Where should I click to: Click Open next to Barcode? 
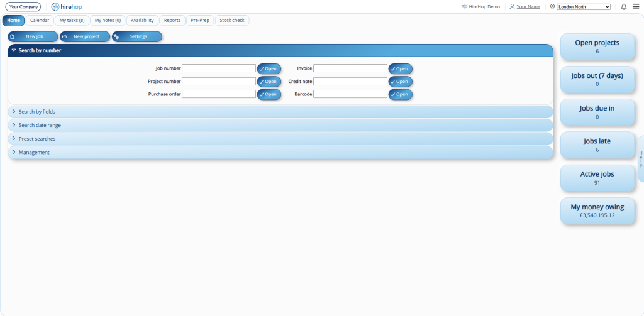401,94
